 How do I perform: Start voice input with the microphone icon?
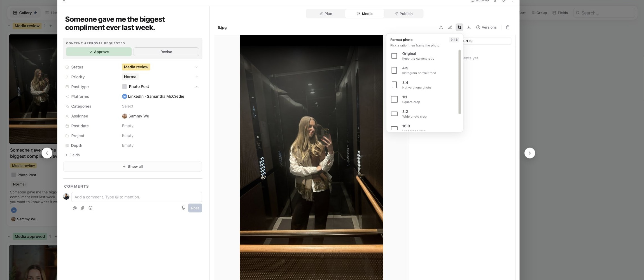click(183, 208)
